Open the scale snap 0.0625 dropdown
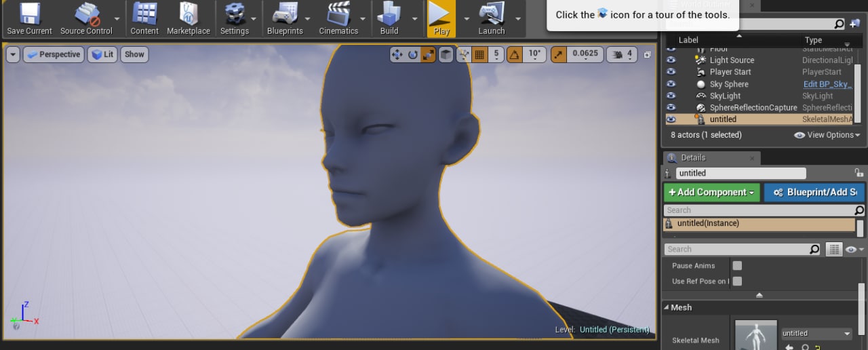The height and width of the screenshot is (350, 868). [585, 54]
